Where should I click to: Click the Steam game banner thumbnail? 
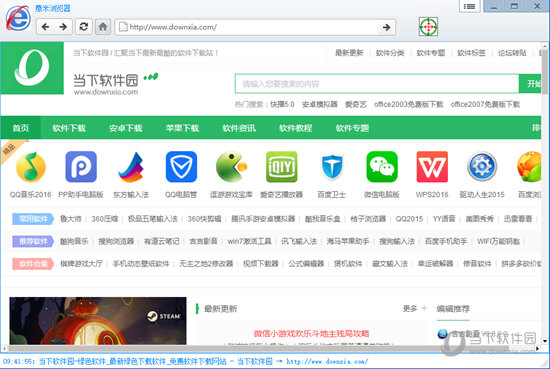pyautogui.click(x=98, y=321)
